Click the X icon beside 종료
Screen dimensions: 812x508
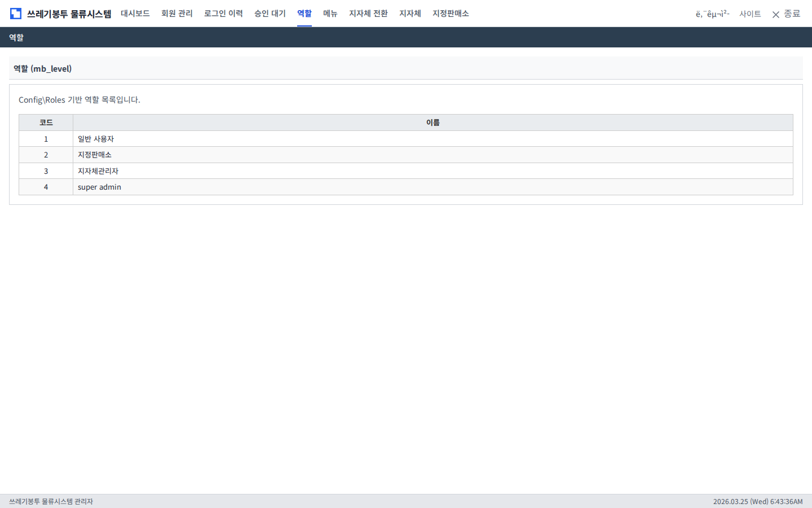(x=776, y=15)
